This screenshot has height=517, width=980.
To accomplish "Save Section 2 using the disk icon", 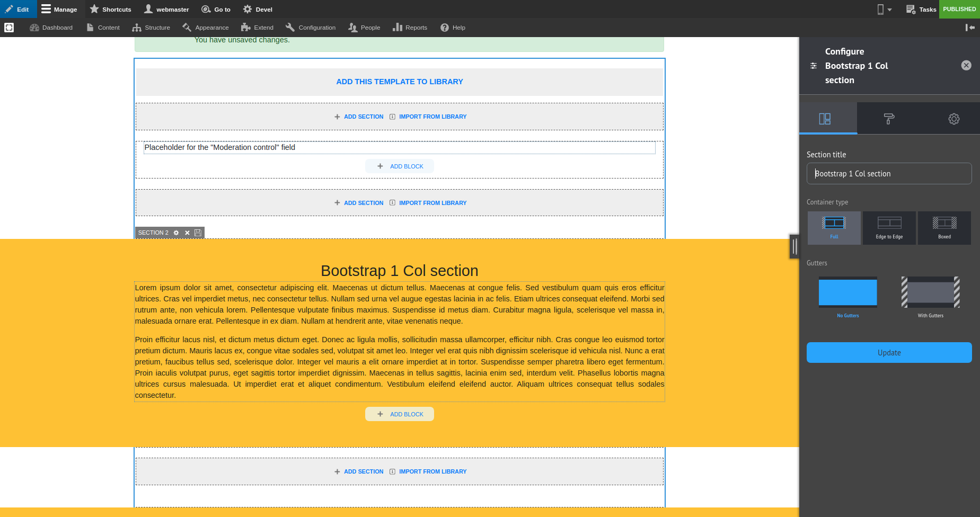I will pyautogui.click(x=198, y=233).
